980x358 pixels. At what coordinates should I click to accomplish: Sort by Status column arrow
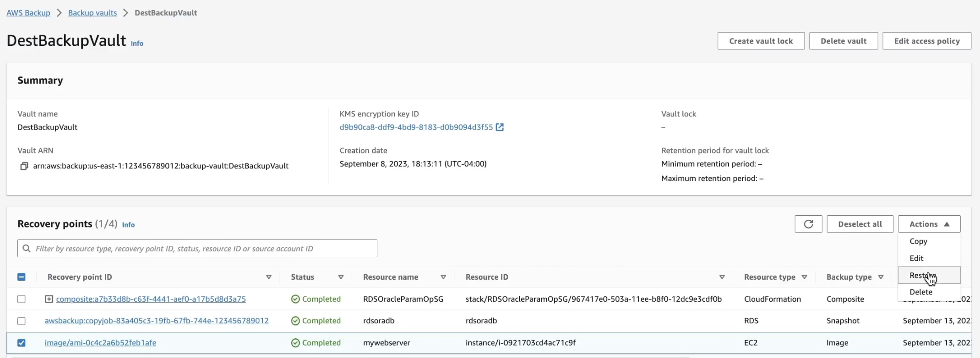point(341,277)
